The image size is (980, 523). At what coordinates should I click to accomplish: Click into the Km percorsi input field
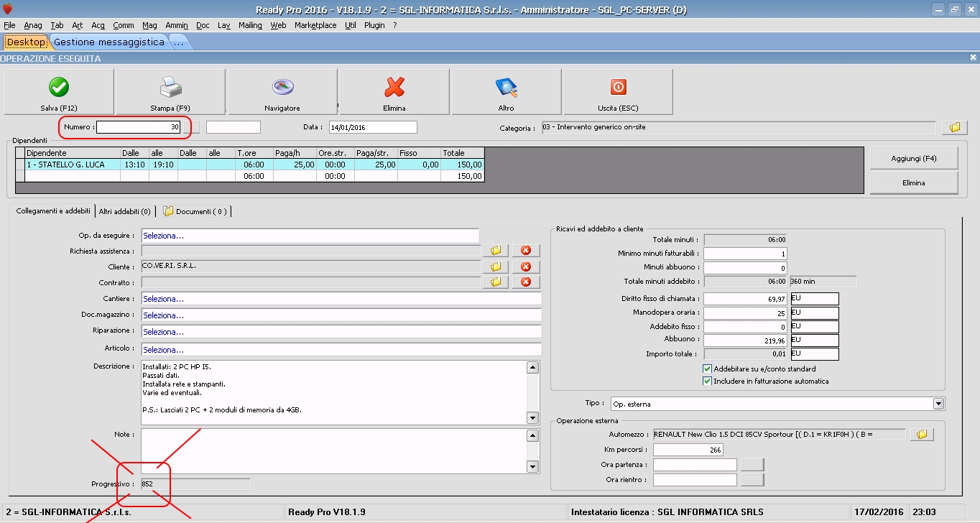tap(688, 450)
